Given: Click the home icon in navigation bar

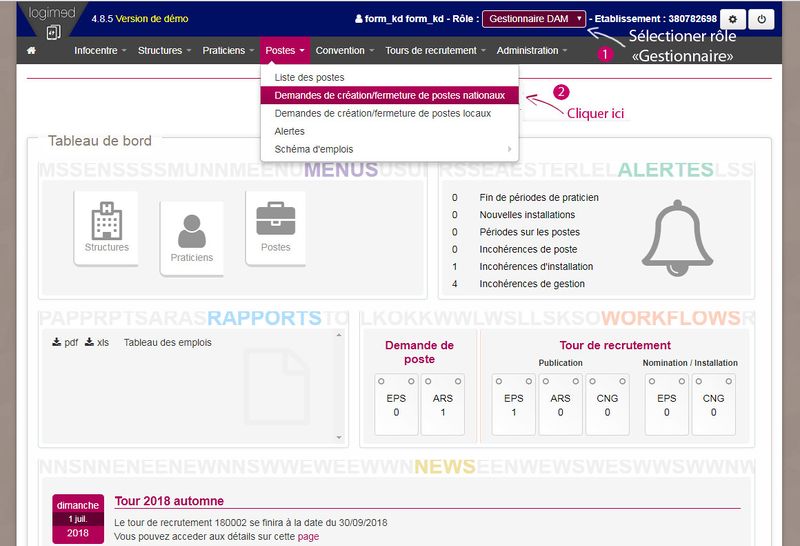Looking at the screenshot, I should point(32,51).
